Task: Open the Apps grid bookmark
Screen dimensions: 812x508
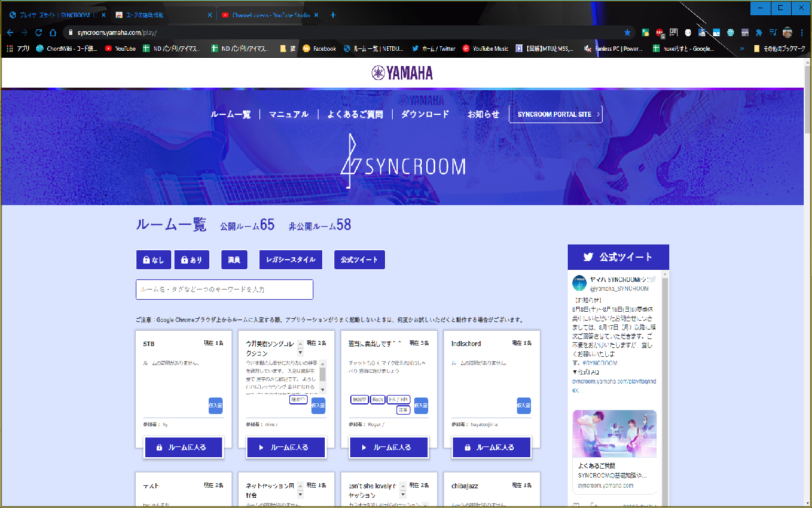Action: tap(19, 48)
